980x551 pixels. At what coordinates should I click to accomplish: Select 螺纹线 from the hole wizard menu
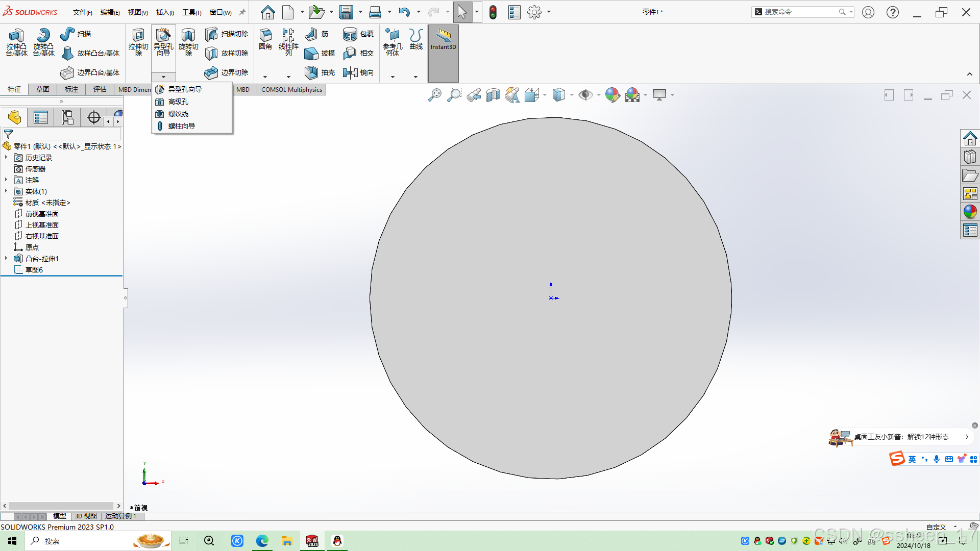[178, 114]
